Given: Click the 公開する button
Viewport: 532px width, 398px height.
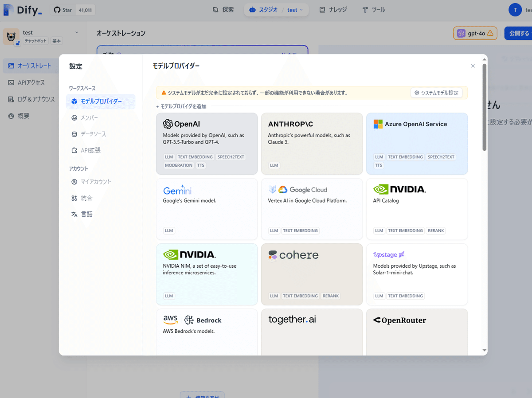Looking at the screenshot, I should 518,33.
